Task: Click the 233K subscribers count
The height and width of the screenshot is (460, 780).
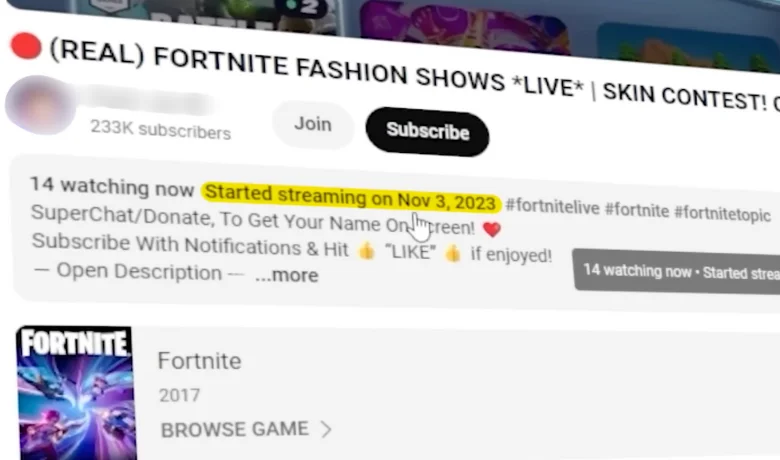Action: [x=161, y=130]
